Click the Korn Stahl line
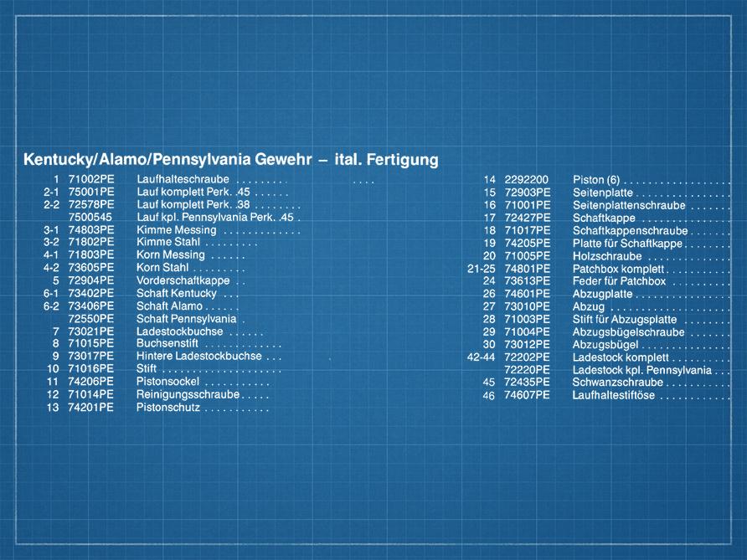 pyautogui.click(x=163, y=268)
